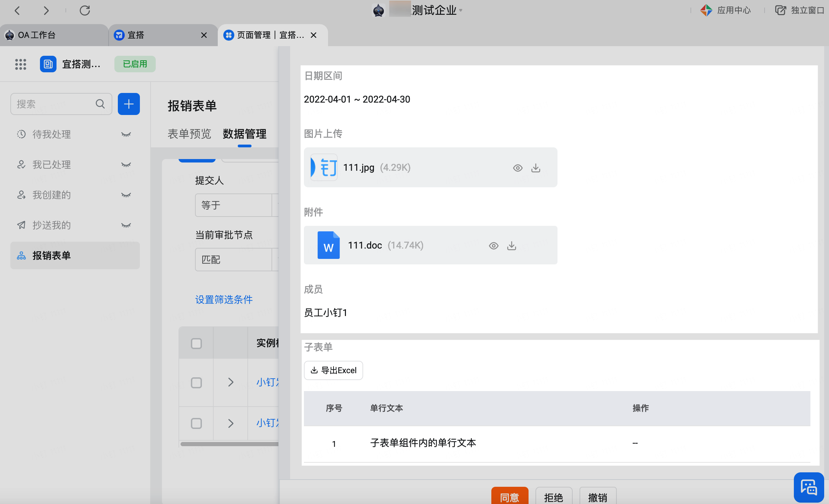Image resolution: width=829 pixels, height=504 pixels.
Task: Download the 111.doc attachment
Action: pos(511,246)
